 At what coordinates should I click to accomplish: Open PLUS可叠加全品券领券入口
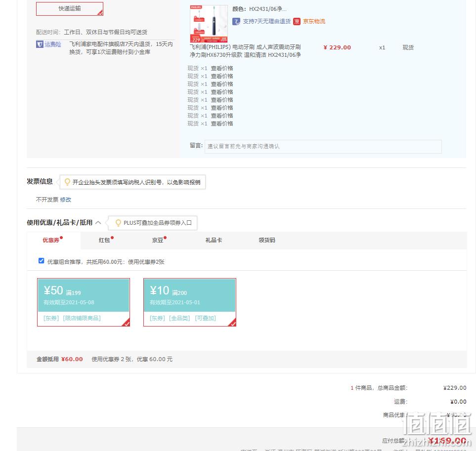[x=158, y=223]
